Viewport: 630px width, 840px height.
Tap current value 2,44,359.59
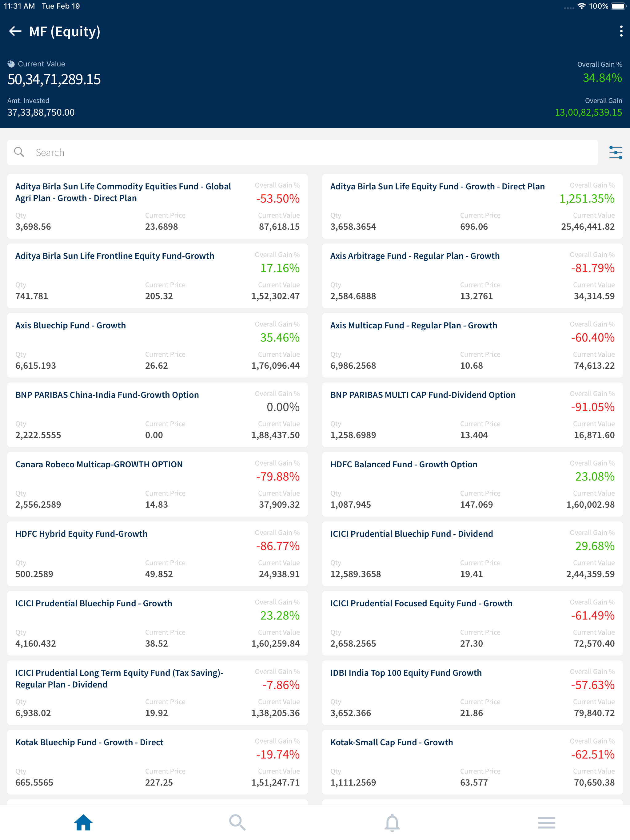coord(591,574)
